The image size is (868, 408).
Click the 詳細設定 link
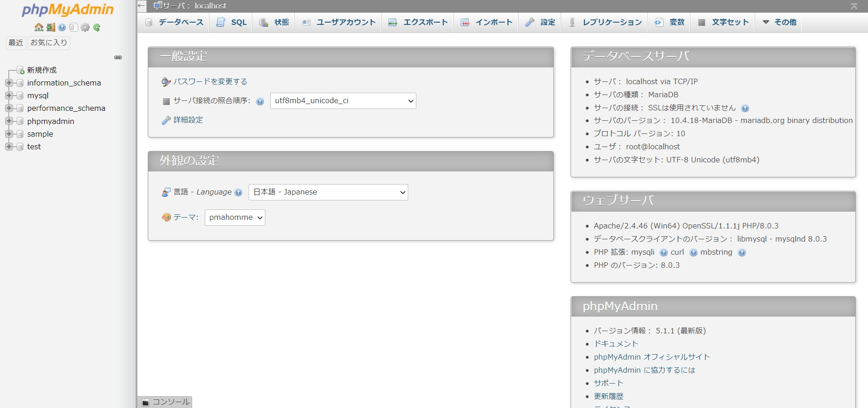point(188,120)
